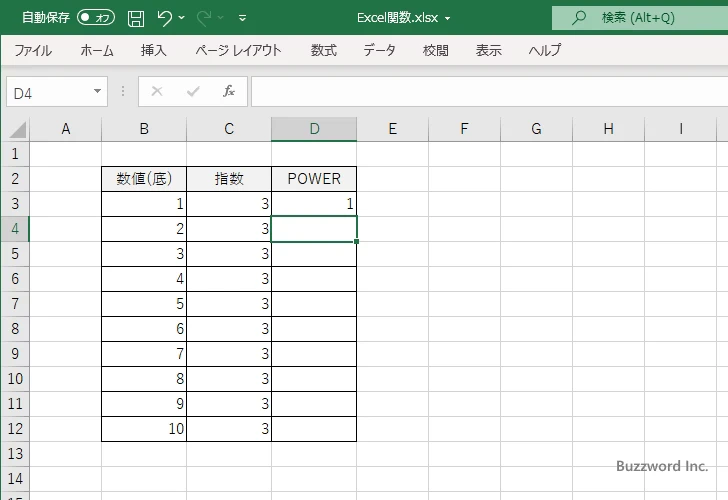Switch to the 校閲 ribbon tab
728x500 pixels.
point(436,50)
